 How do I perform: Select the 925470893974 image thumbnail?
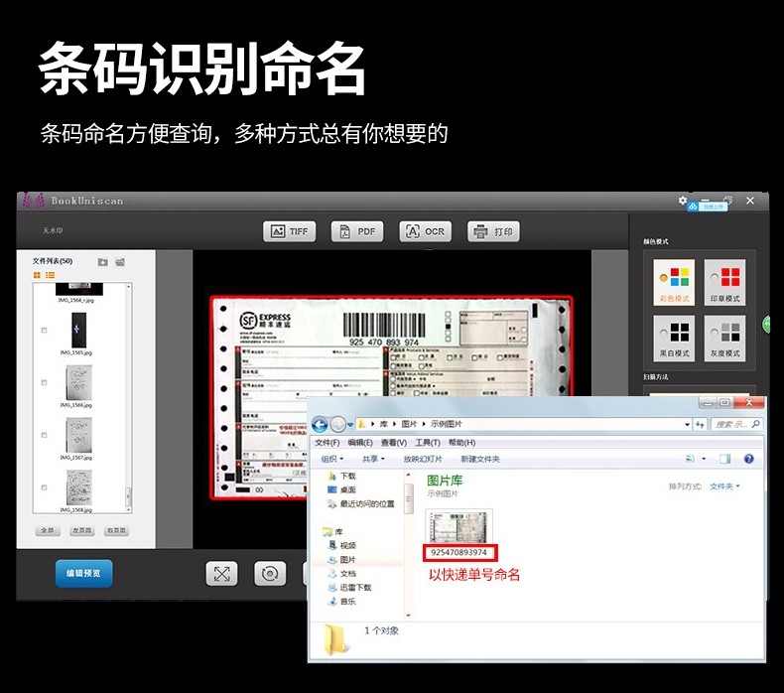(459, 525)
